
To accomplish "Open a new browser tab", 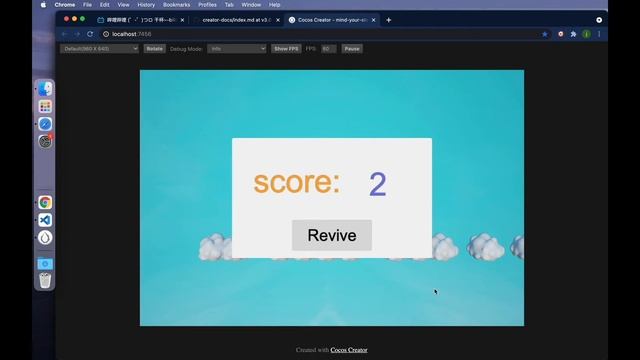I will point(389,20).
